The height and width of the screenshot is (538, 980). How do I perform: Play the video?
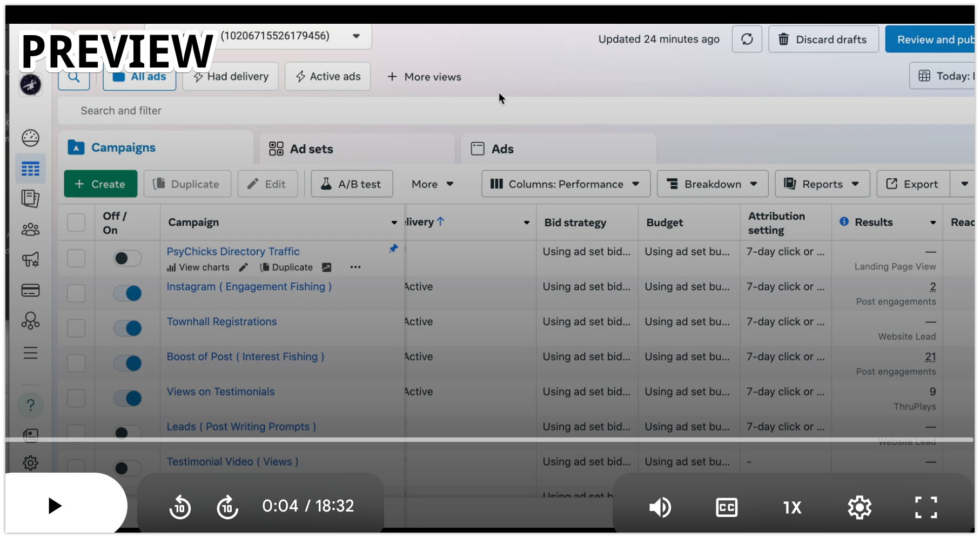tap(55, 506)
